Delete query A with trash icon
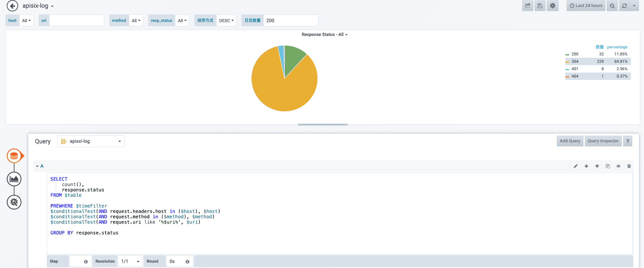The height and width of the screenshot is (268, 644). (629, 166)
